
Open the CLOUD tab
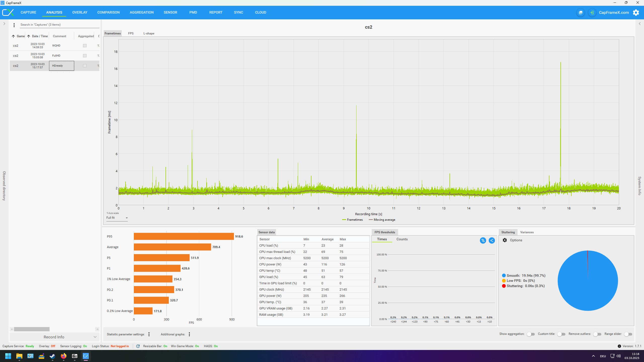261,12
